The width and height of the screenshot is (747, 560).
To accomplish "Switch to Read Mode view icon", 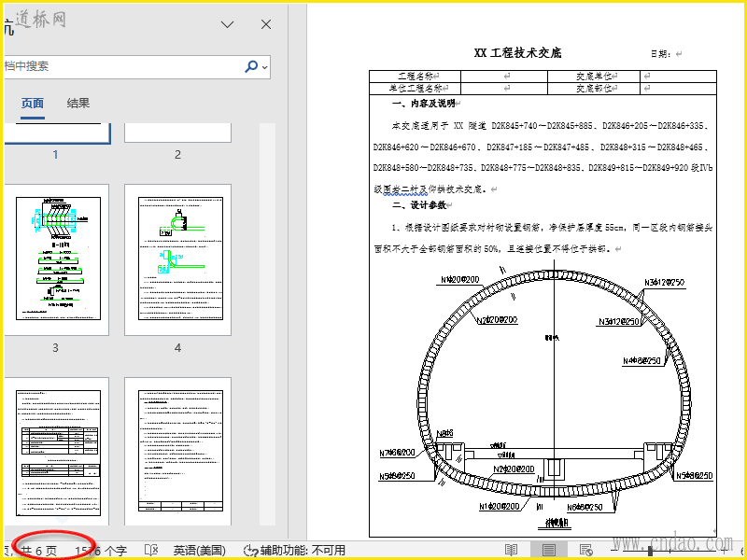I will coord(511,551).
